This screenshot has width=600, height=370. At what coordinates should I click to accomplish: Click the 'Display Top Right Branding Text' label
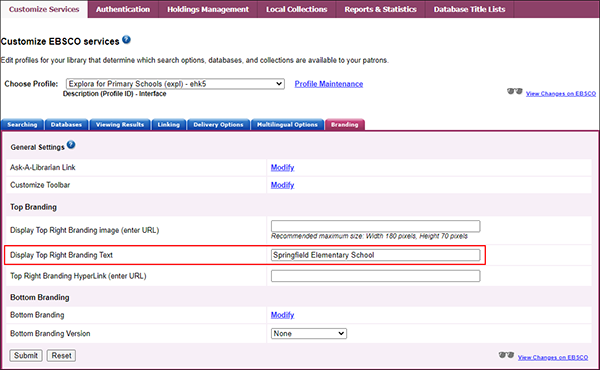tap(61, 255)
